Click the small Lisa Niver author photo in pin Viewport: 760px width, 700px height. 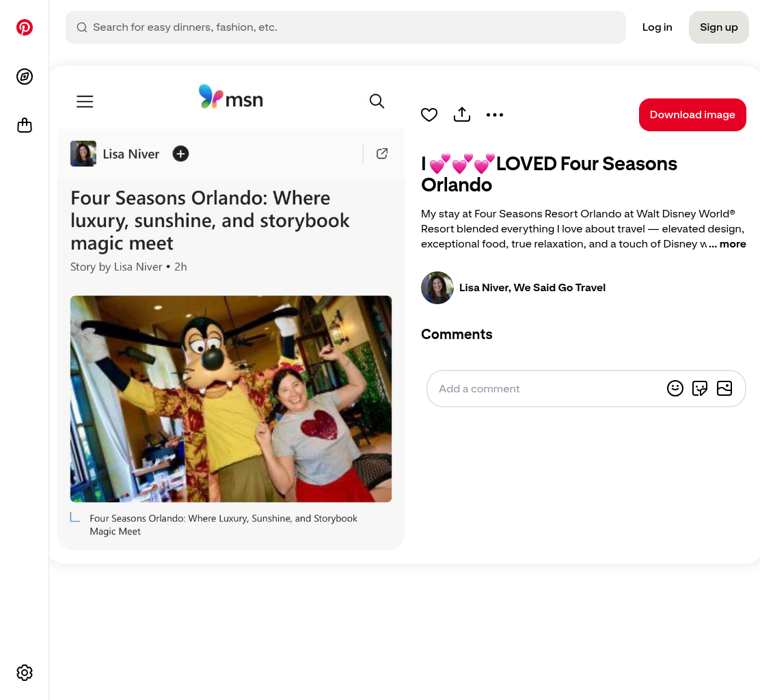[83, 154]
